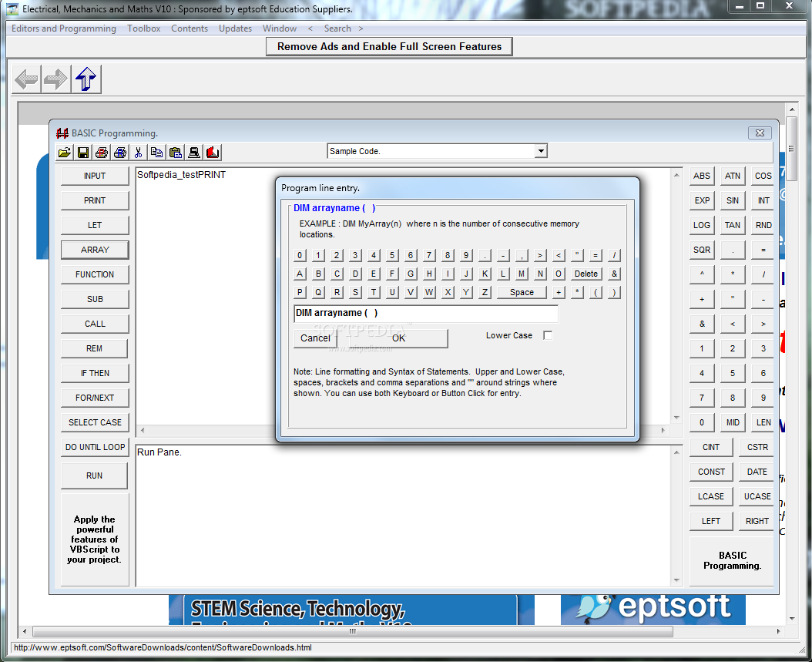
Task: Click the grey back arrow navigation icon
Action: tap(26, 79)
